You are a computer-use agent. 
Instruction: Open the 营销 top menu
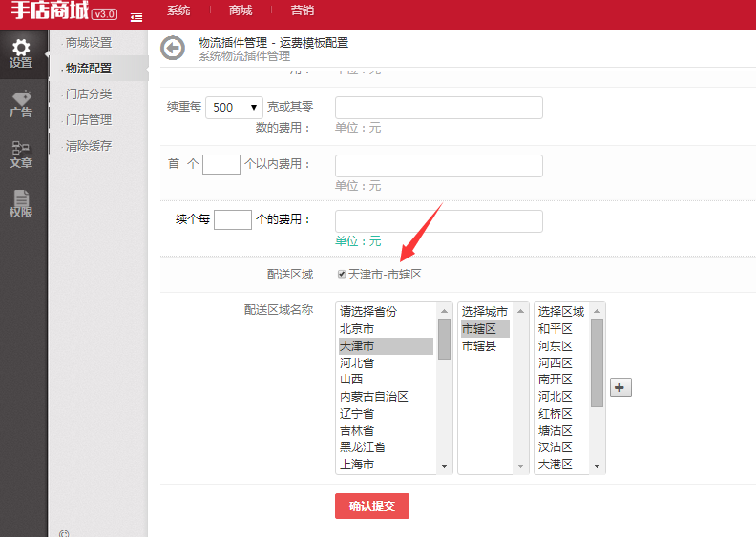303,10
